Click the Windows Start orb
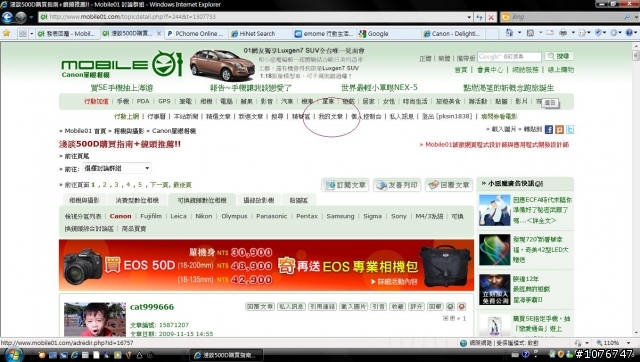 point(13,354)
